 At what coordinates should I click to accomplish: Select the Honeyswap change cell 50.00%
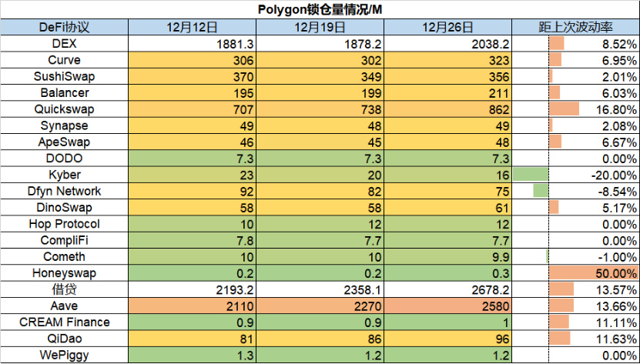pos(575,272)
